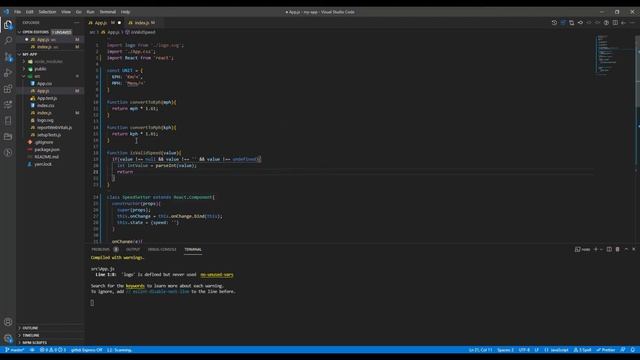640x360 pixels.
Task: Open the Explorer view in the activity bar
Action: [x=8, y=25]
